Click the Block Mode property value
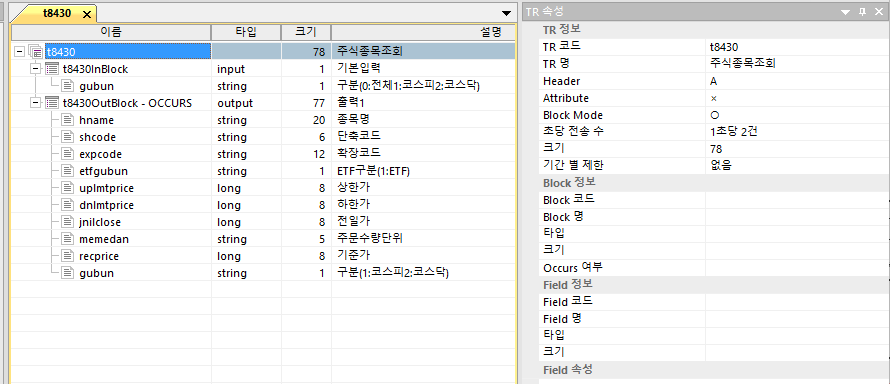 pyautogui.click(x=796, y=115)
